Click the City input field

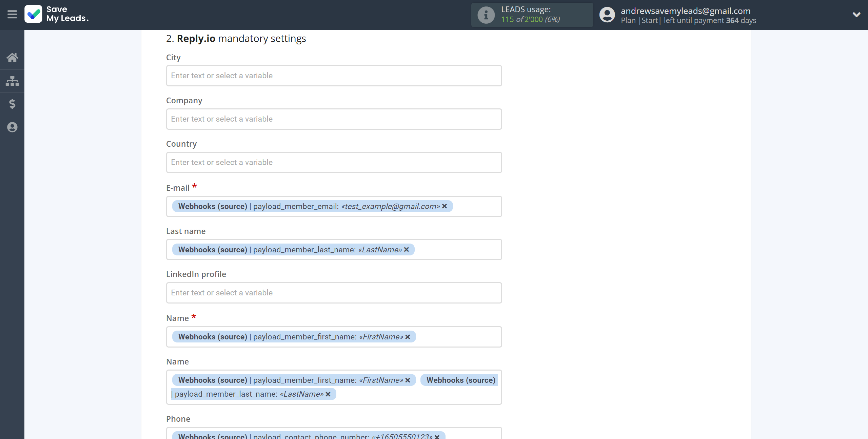pos(334,76)
